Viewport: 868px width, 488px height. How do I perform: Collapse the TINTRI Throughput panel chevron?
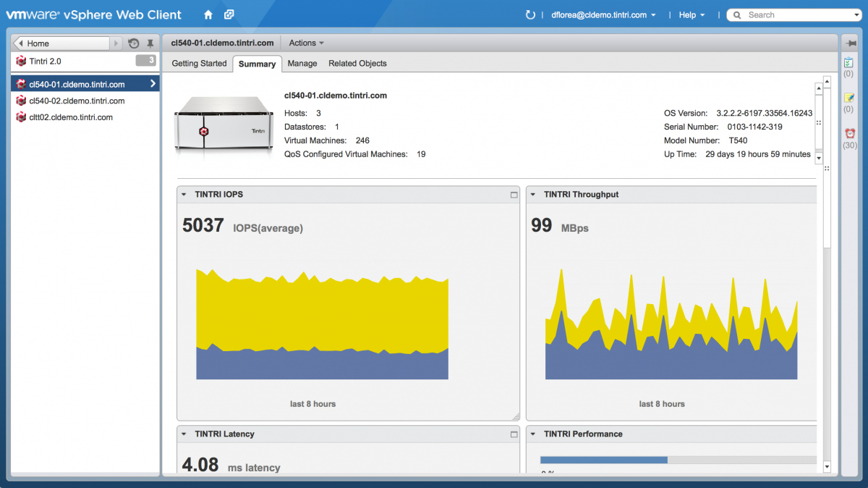click(x=535, y=194)
